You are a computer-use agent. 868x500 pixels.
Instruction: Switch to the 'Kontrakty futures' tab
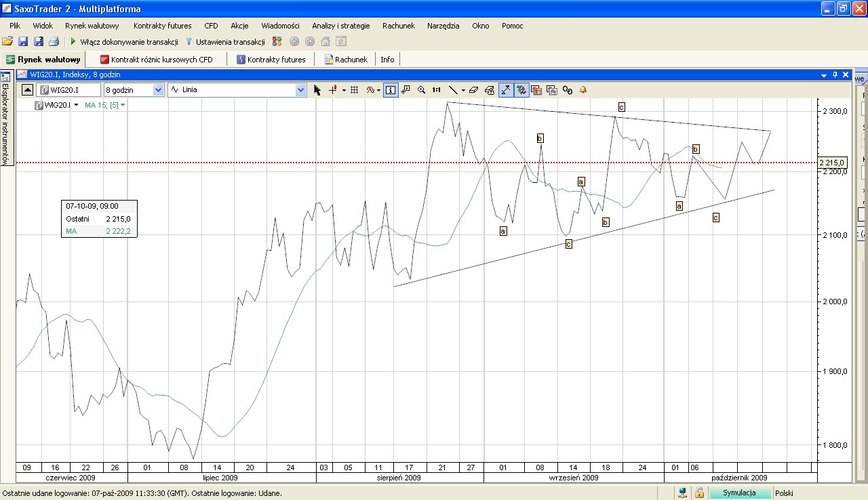pyautogui.click(x=271, y=60)
